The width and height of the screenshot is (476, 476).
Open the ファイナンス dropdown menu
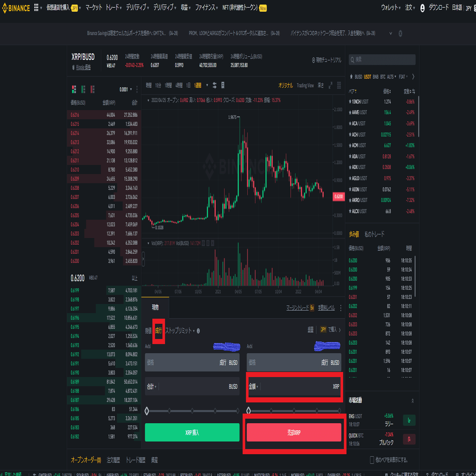[207, 8]
